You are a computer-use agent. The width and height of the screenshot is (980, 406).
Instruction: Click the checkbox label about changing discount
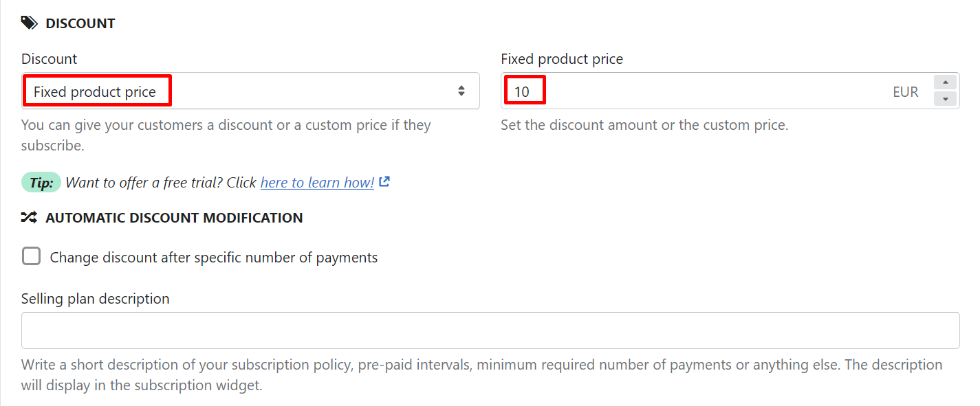coord(214,258)
